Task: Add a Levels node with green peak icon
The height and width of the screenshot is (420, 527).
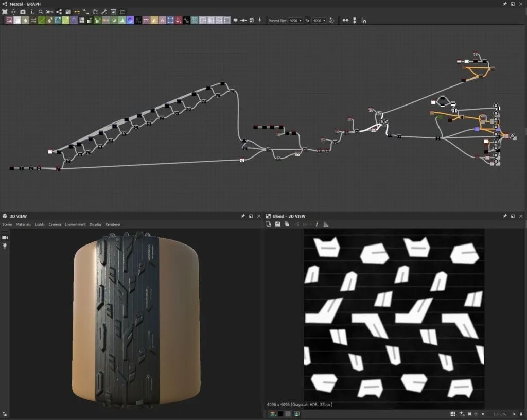Action: (x=122, y=21)
